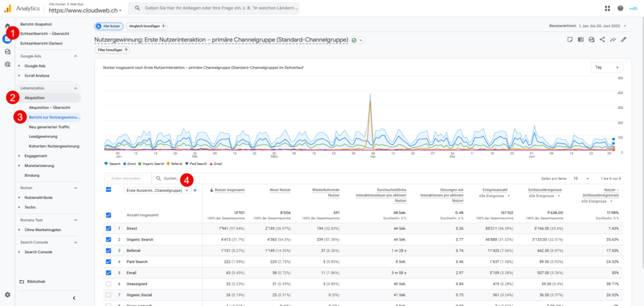
Task: Click the pencil icon to customize report
Action: 623,40
